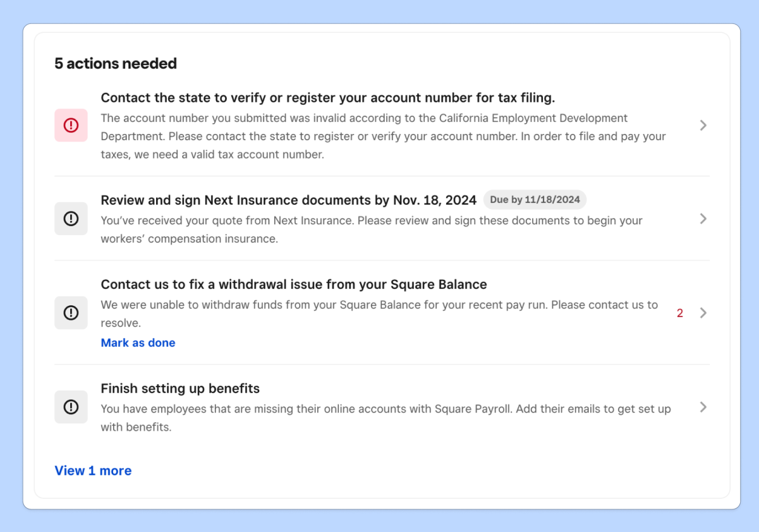Open the "Contact the state" tax filing action
759x532 pixels.
tap(327, 98)
